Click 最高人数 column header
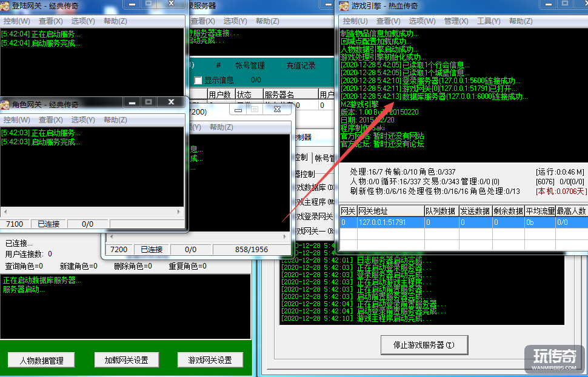This screenshot has width=588, height=377. [571, 211]
